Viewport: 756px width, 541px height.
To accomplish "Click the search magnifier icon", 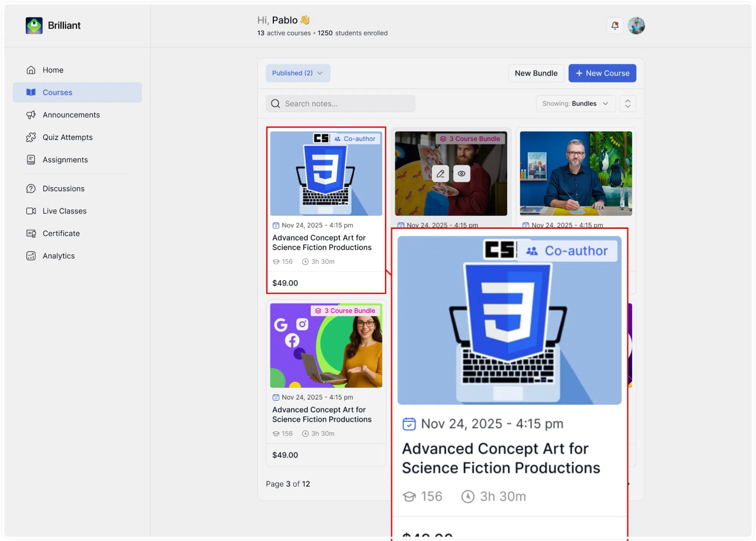I will pos(276,104).
